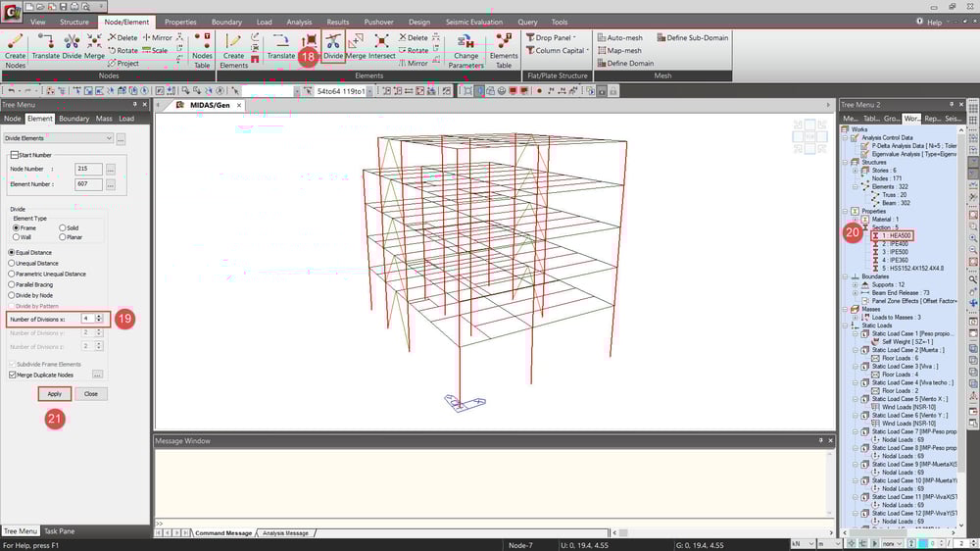Select the Solid element type radio
This screenshot has height=551, width=980.
pyautogui.click(x=63, y=228)
